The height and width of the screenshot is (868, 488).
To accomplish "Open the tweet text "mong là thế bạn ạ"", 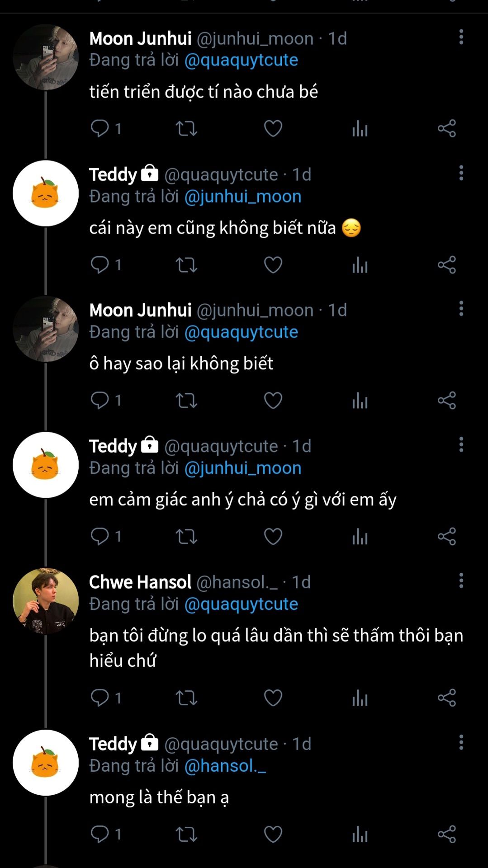I will pos(159,797).
